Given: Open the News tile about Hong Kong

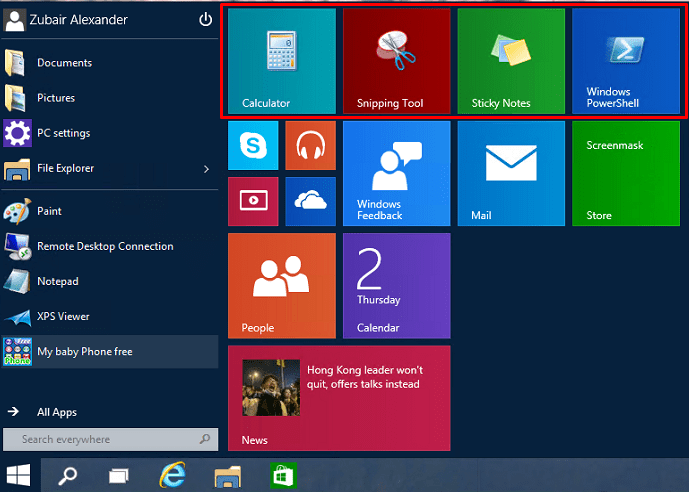Looking at the screenshot, I should (x=339, y=398).
